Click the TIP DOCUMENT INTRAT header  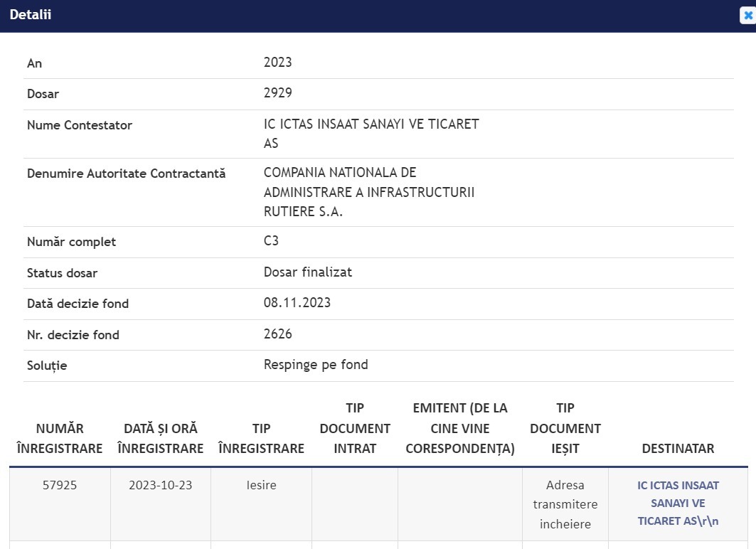[355, 428]
